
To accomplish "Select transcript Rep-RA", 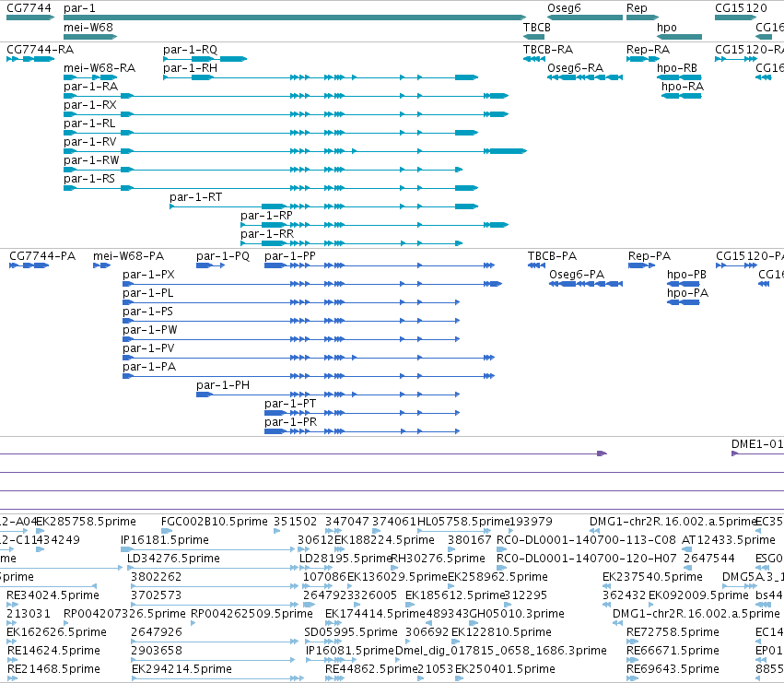I will 648,50.
